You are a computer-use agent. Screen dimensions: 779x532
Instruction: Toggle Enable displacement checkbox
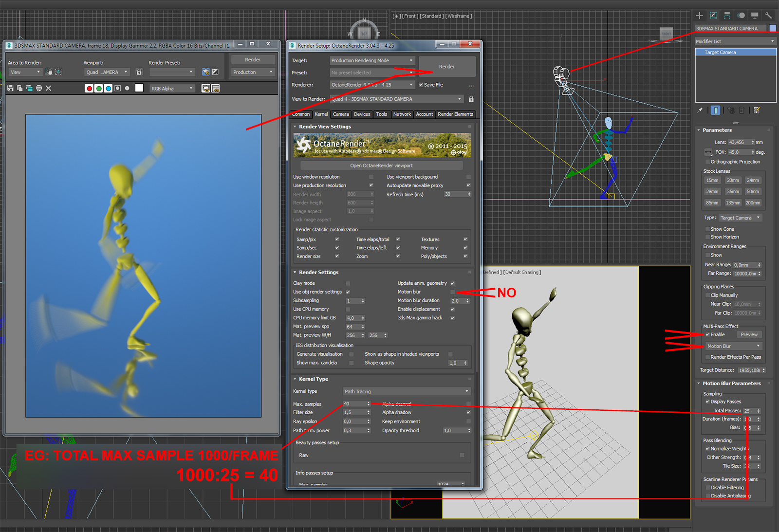coord(453,309)
